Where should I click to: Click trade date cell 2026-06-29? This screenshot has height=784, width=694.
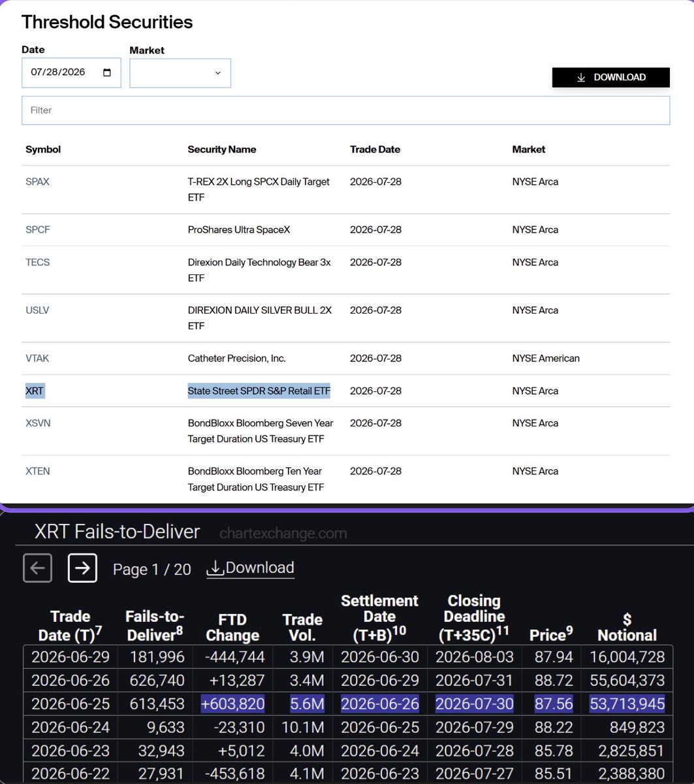click(71, 657)
